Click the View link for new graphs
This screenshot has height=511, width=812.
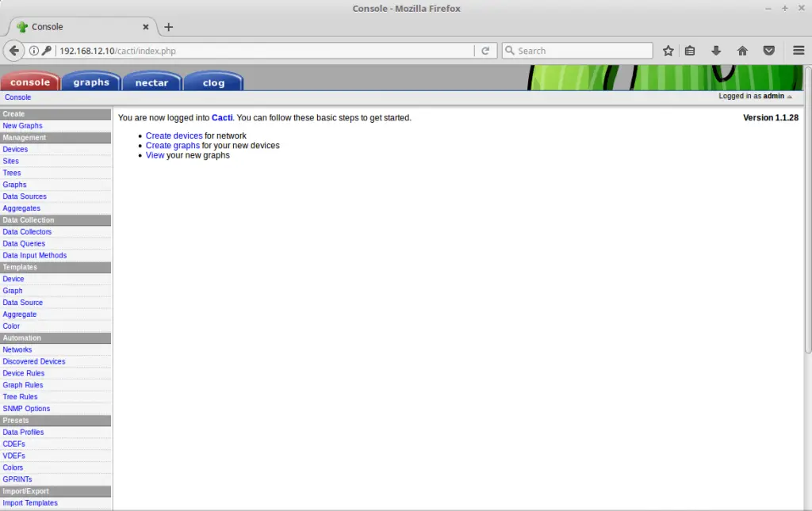pyautogui.click(x=155, y=155)
